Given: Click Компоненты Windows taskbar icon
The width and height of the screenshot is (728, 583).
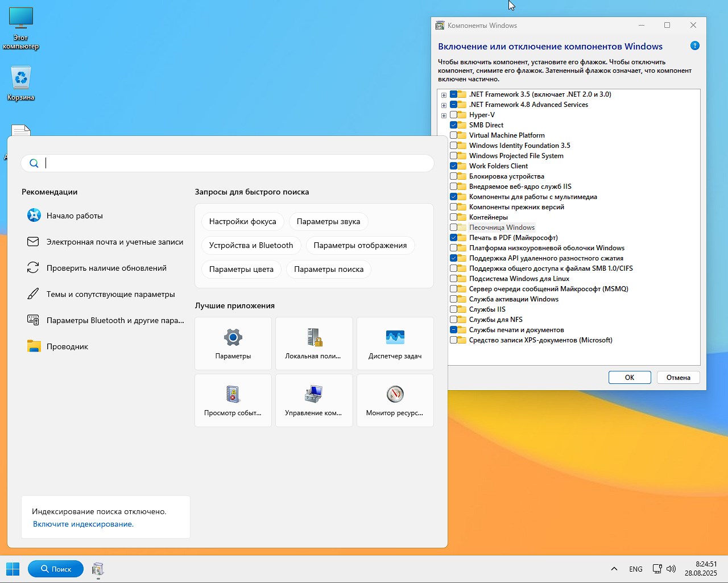Looking at the screenshot, I should 98,569.
